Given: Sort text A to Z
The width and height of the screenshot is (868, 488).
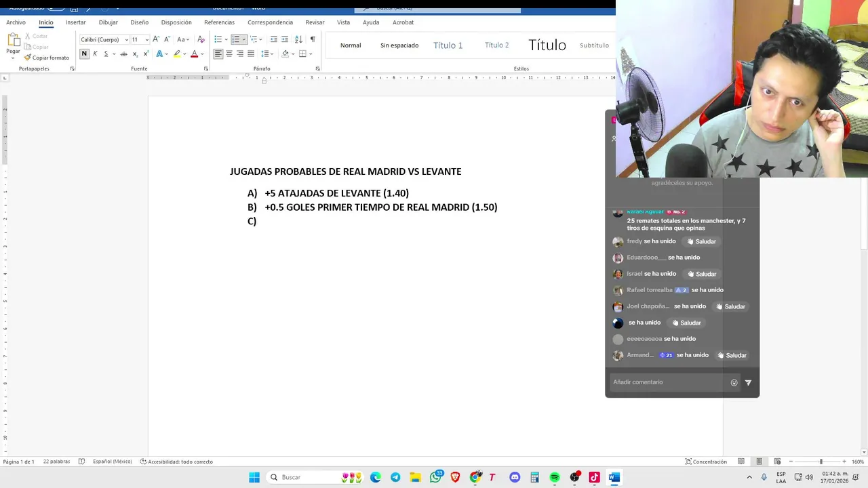Looking at the screenshot, I should pos(298,39).
